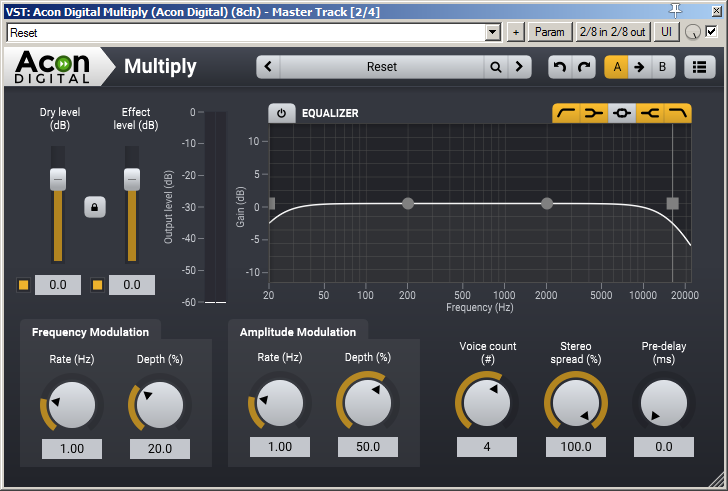Image resolution: width=728 pixels, height=491 pixels.
Task: Redo the last parameter change
Action: 584,67
